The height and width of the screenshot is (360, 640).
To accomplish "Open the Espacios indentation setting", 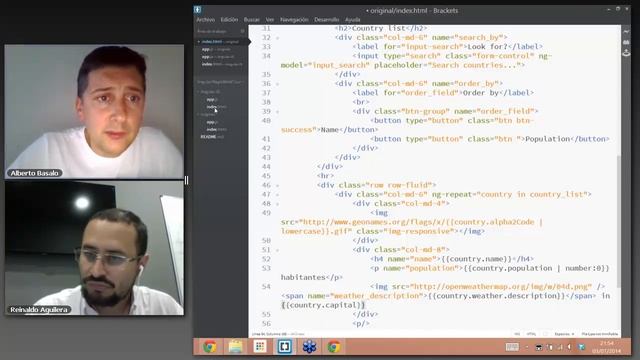I will coord(564,334).
